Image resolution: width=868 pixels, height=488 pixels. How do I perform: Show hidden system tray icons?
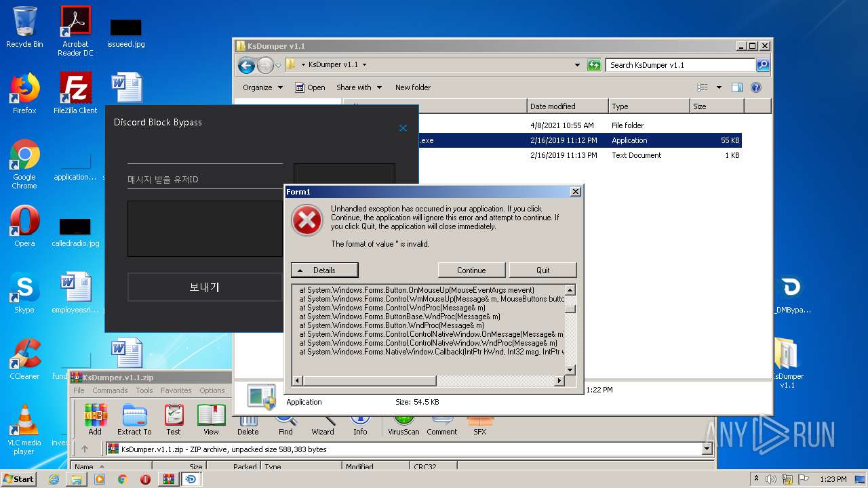(x=757, y=479)
